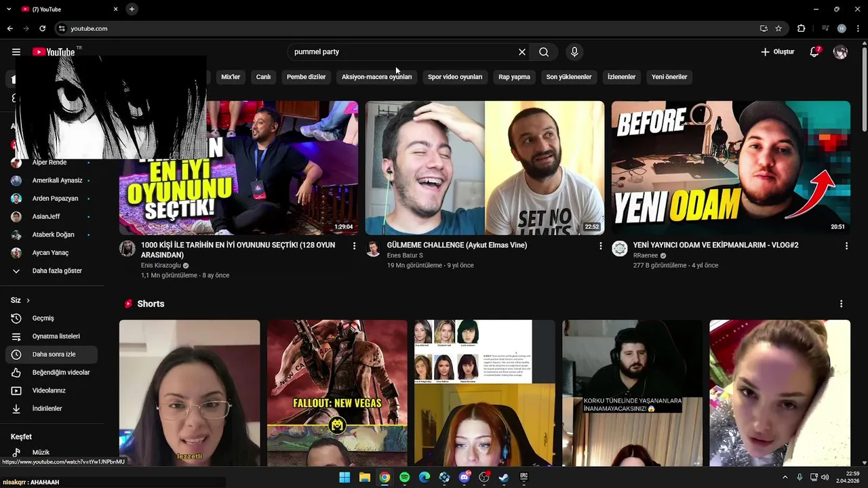Click the page vertical scrollbar thumb
The image size is (868, 488).
tap(865, 88)
